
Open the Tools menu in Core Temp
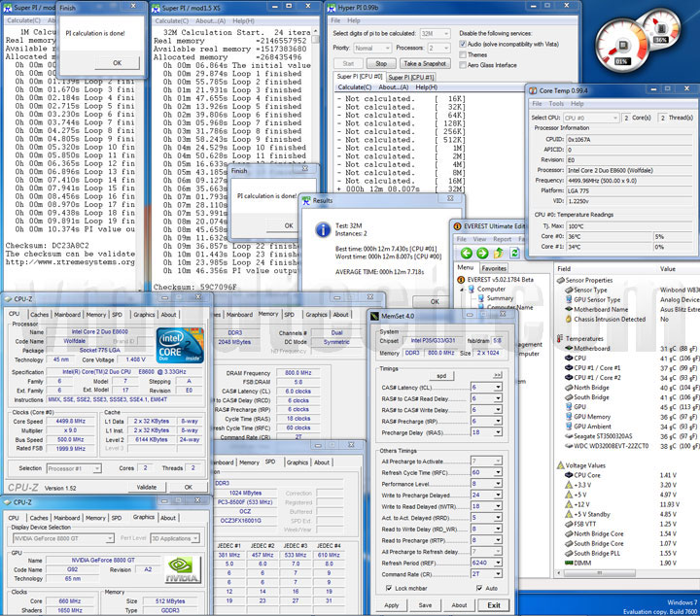pos(556,104)
